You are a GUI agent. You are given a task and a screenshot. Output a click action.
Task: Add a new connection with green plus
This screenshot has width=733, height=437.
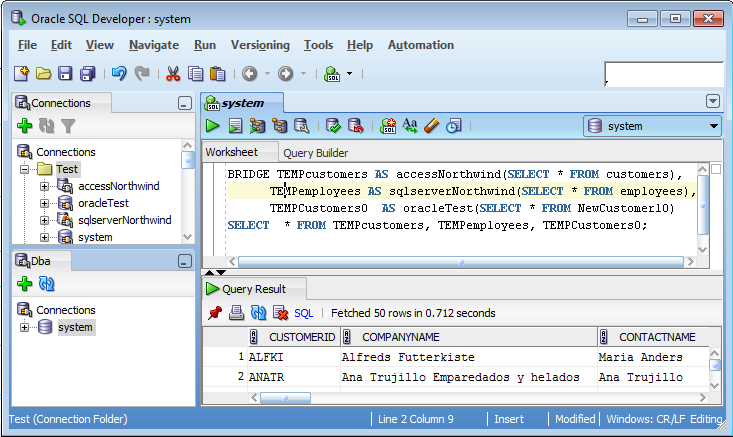pos(25,126)
